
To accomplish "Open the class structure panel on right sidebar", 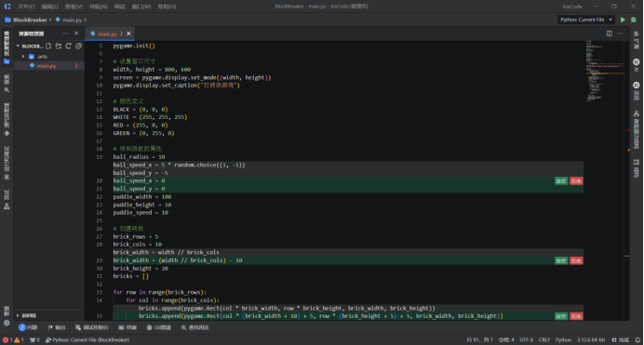I will pos(637,129).
